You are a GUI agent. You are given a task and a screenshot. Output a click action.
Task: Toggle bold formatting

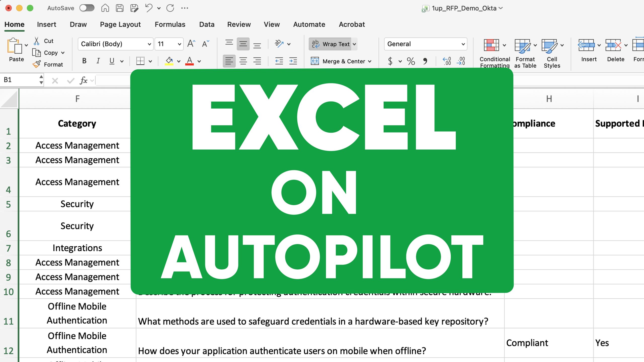click(x=84, y=61)
